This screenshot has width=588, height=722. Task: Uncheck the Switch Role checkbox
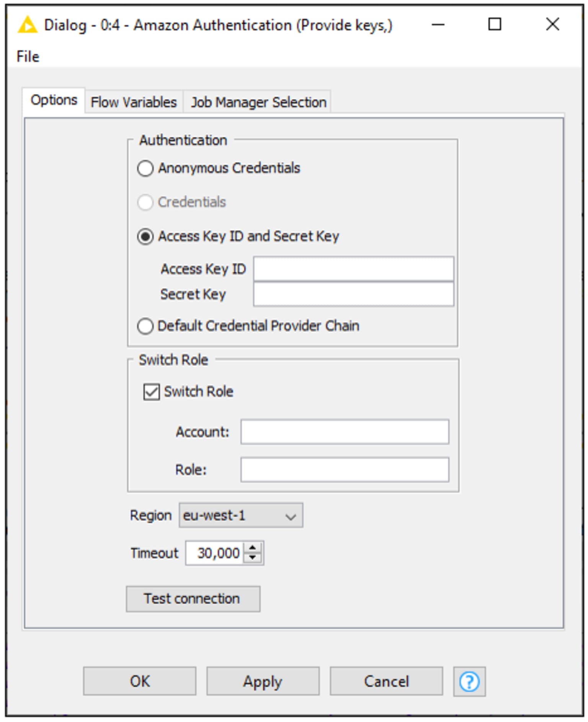pyautogui.click(x=152, y=392)
